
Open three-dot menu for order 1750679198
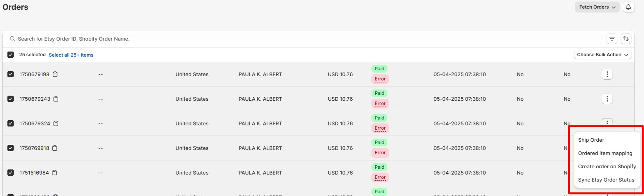[607, 74]
